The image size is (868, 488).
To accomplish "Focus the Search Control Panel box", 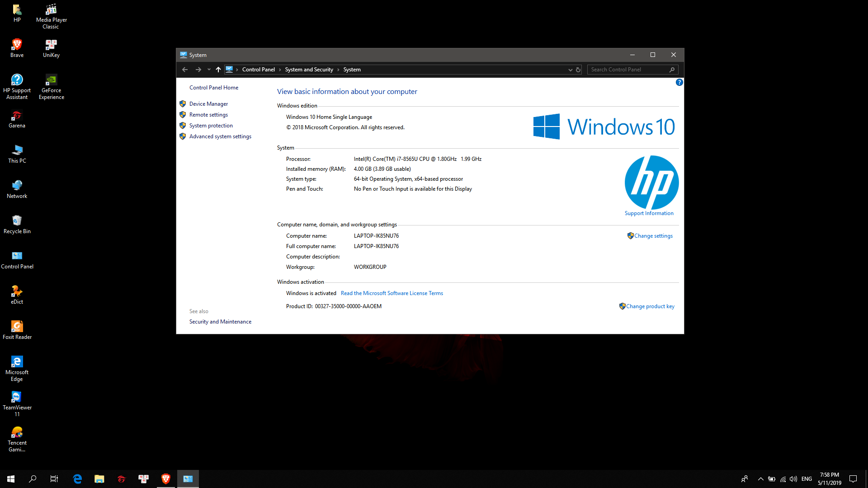I will pyautogui.click(x=632, y=70).
